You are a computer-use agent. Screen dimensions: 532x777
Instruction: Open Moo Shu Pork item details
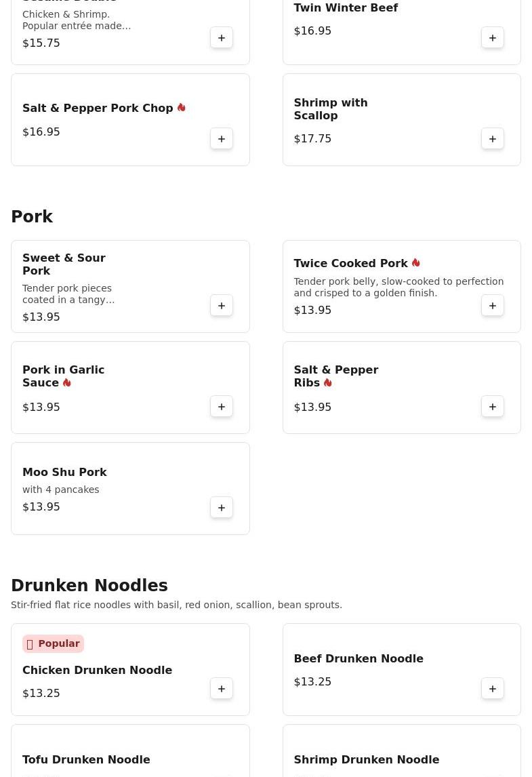[x=64, y=473]
